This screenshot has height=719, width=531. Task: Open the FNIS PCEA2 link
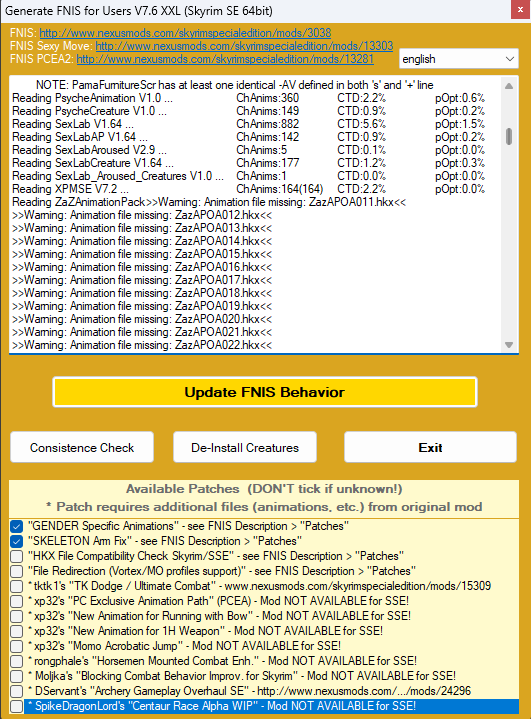coord(225,59)
